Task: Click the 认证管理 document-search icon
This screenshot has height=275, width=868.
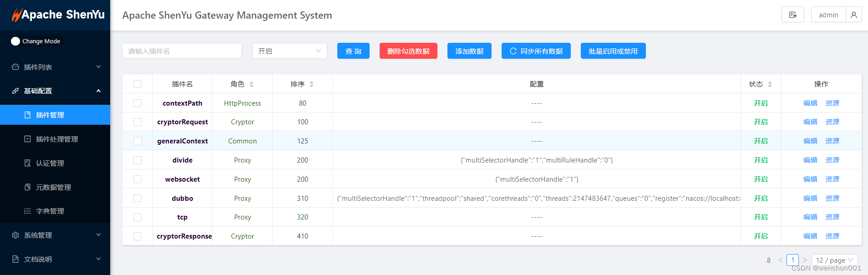Action: pyautogui.click(x=28, y=163)
